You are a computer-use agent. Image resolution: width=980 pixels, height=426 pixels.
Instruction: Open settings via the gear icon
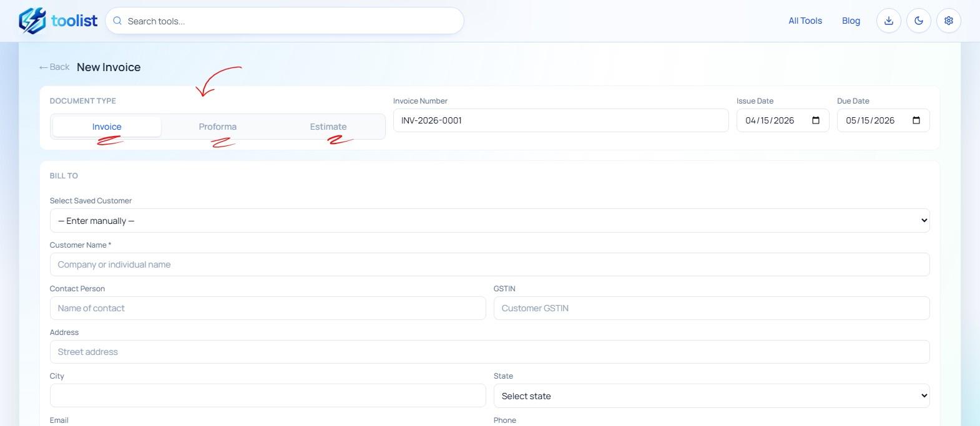[x=949, y=21]
